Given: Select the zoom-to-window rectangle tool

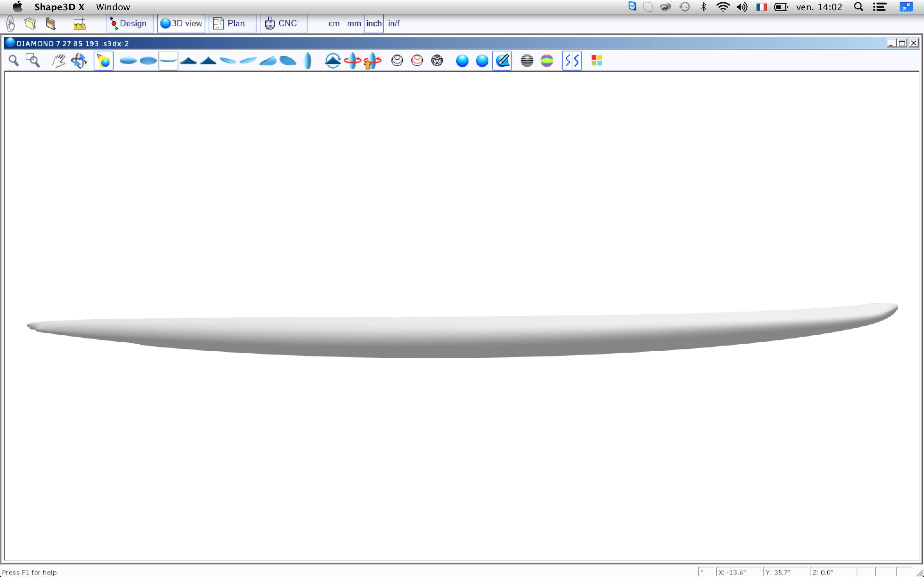Looking at the screenshot, I should pos(33,61).
